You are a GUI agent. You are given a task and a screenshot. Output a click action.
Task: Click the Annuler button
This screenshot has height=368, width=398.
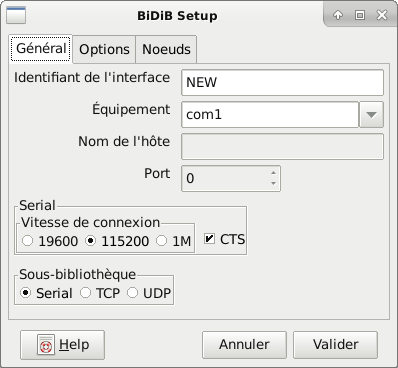point(244,345)
